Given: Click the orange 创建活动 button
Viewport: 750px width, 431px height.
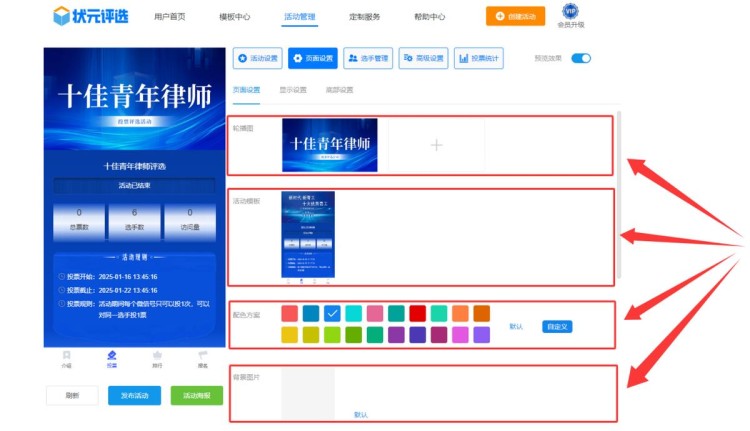Looking at the screenshot, I should pyautogui.click(x=515, y=16).
